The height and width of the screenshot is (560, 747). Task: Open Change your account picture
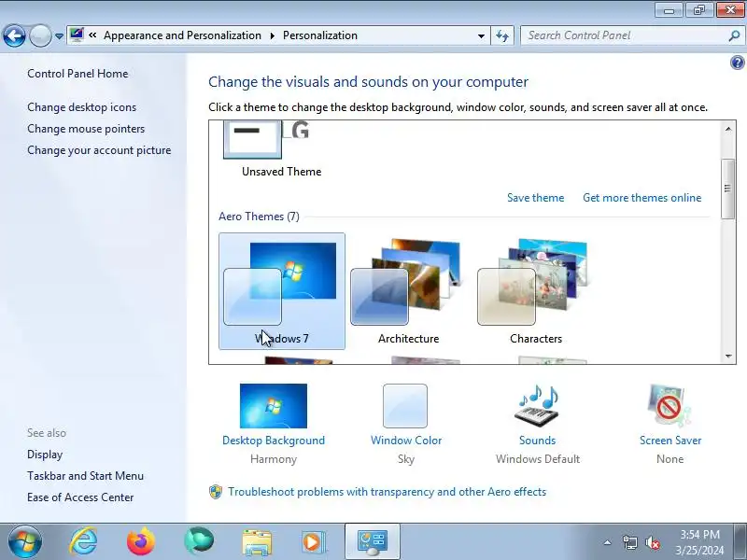(x=99, y=150)
